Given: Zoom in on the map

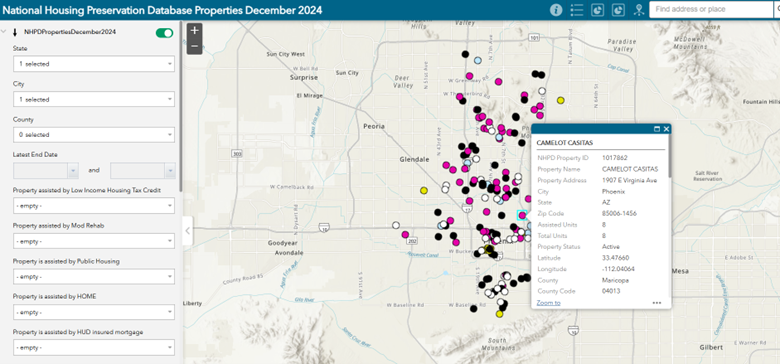Looking at the screenshot, I should click(195, 30).
